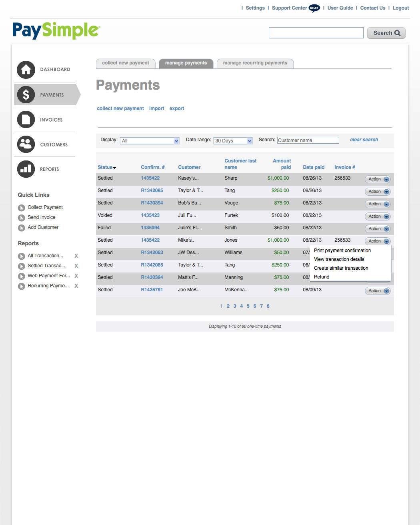Go to page 4 of payments
Image resolution: width=420 pixels, height=525 pixels.
click(x=241, y=306)
